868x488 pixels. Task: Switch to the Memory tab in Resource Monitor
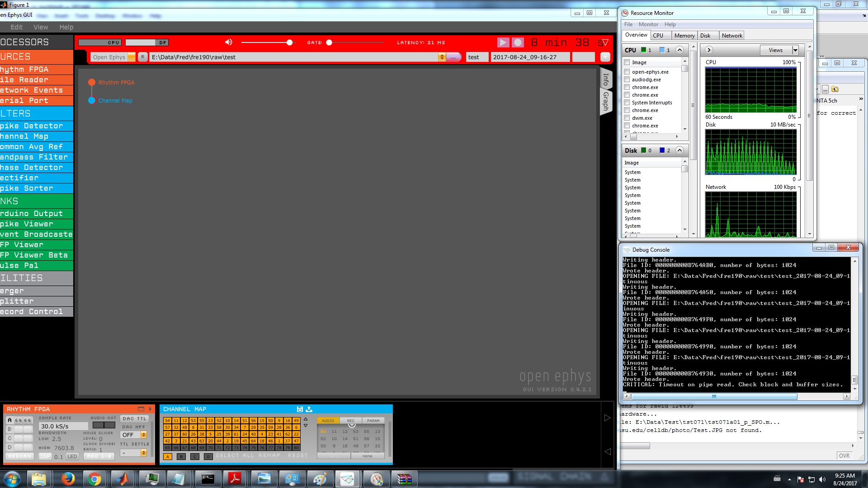[x=684, y=35]
